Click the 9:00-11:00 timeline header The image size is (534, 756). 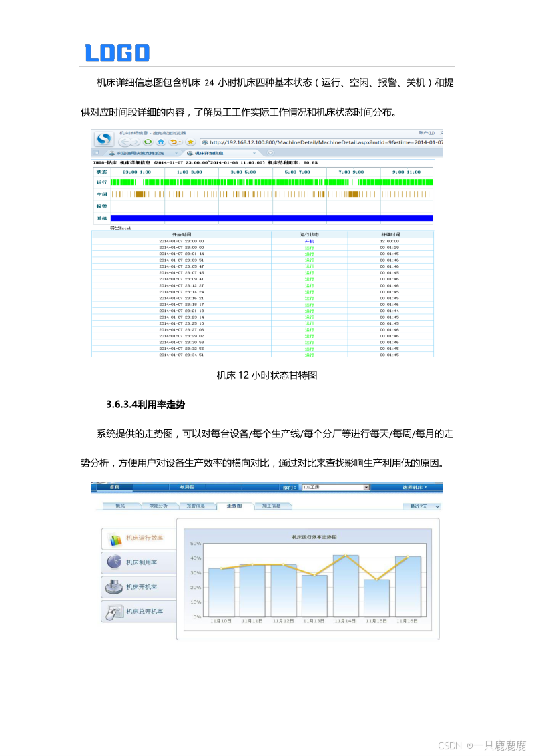click(407, 172)
